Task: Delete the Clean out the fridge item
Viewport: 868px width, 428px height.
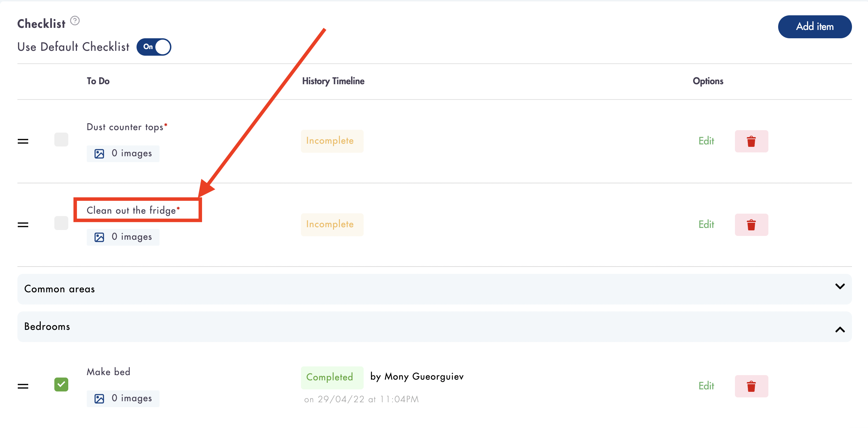Action: [x=751, y=225]
